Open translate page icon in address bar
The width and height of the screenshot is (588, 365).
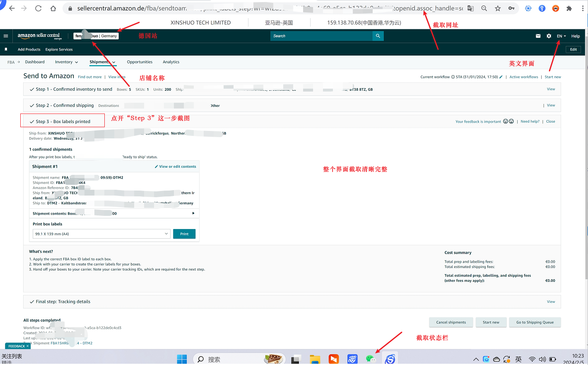471,8
